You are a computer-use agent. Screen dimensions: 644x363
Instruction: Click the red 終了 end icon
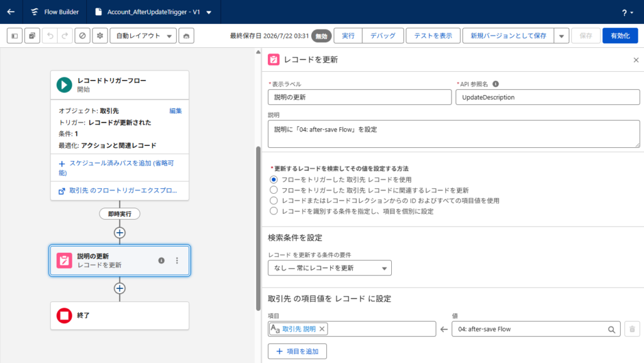64,315
